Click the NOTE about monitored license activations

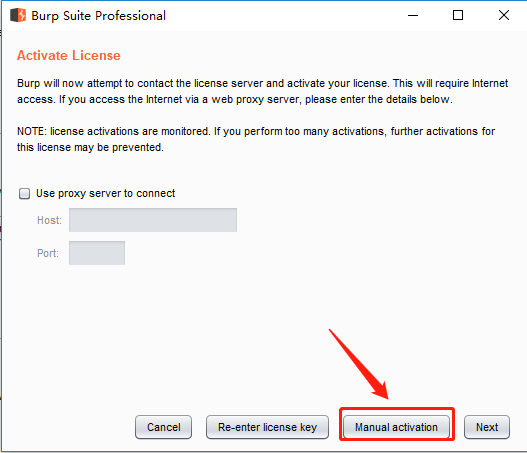click(x=256, y=139)
